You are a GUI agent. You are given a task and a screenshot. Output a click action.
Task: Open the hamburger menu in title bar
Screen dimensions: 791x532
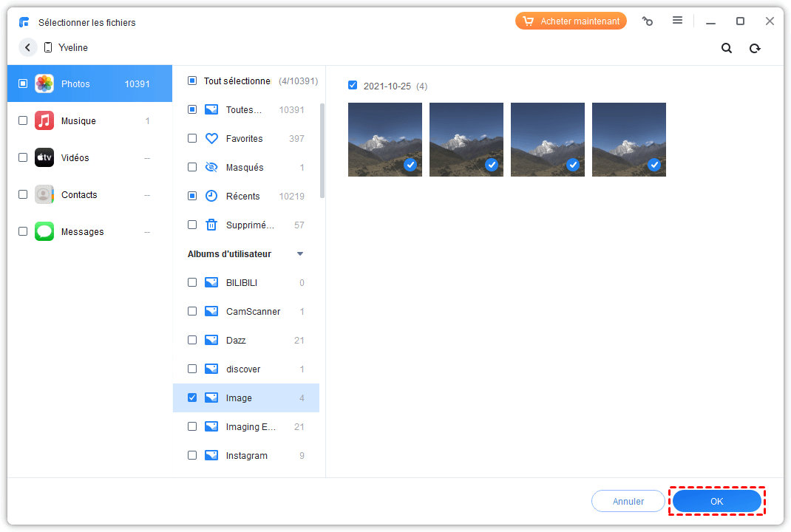(x=677, y=21)
